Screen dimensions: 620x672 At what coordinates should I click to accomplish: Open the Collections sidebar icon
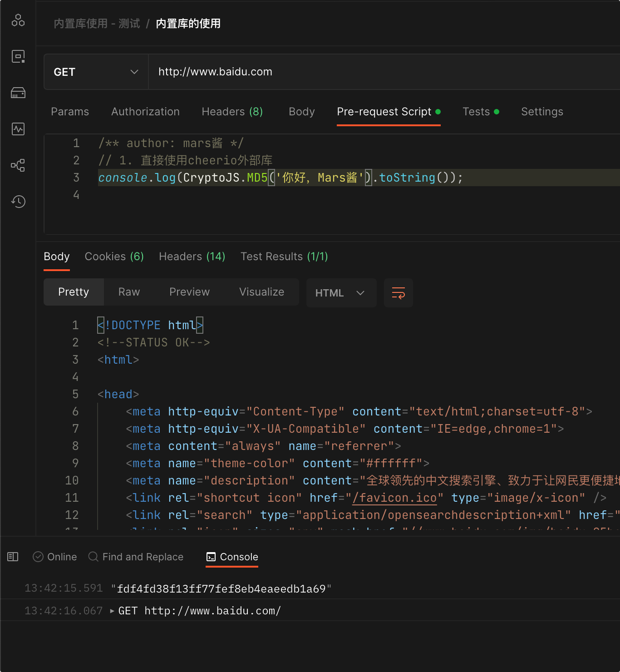click(x=18, y=20)
